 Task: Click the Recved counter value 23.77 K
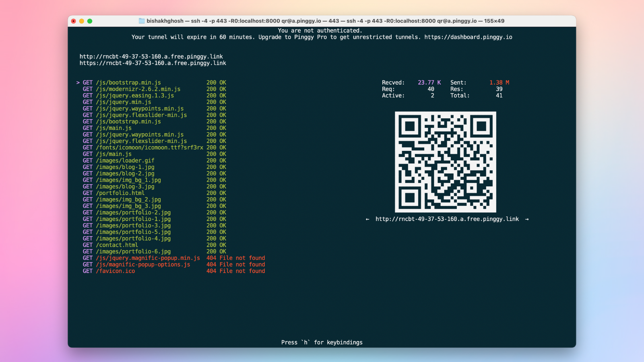(x=429, y=82)
